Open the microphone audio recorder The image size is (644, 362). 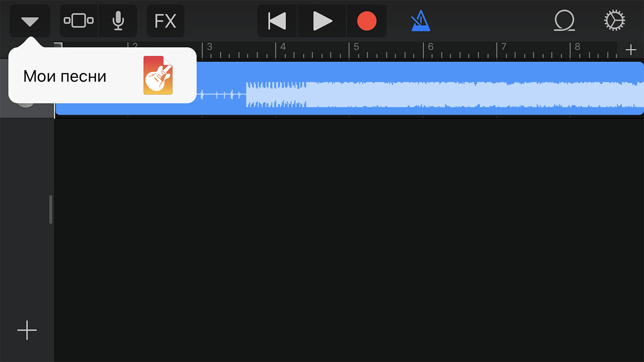(118, 21)
